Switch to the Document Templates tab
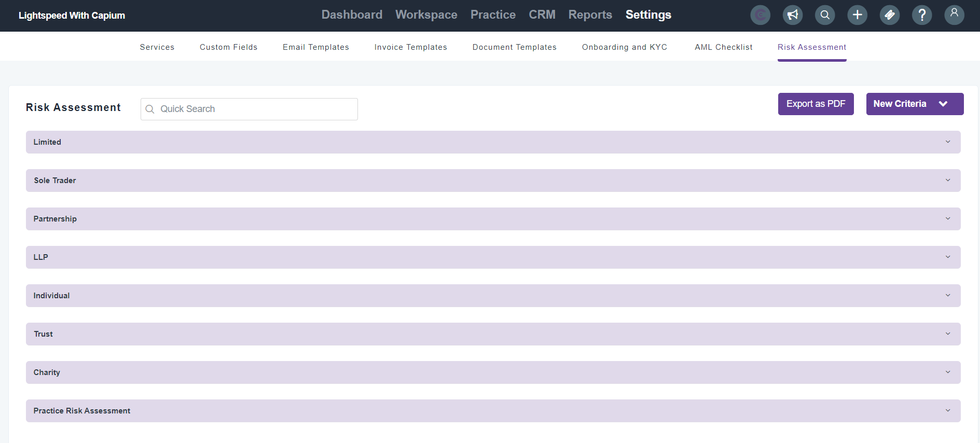980x443 pixels. click(x=515, y=47)
